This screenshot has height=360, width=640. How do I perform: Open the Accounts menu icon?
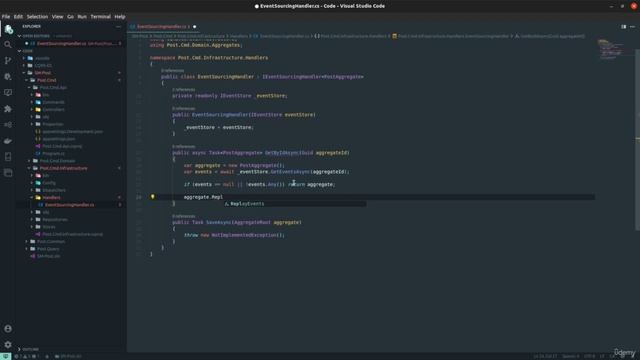click(8, 329)
